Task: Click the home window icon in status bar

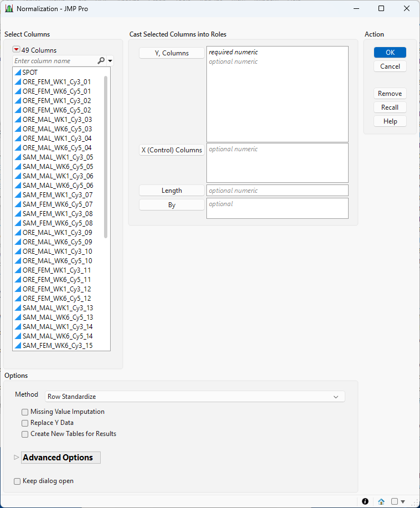Action: tap(381, 501)
